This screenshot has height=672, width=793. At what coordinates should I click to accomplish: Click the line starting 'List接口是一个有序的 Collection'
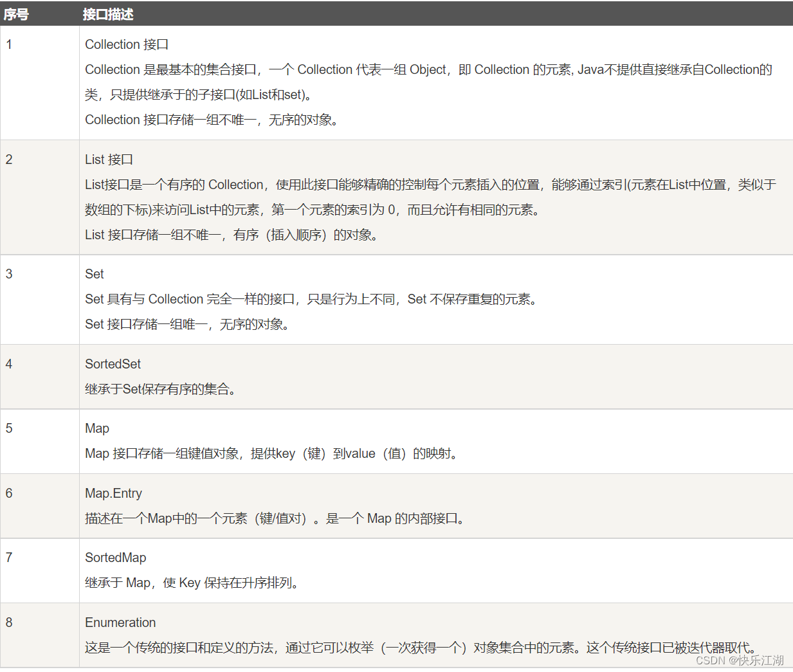pyautogui.click(x=430, y=185)
